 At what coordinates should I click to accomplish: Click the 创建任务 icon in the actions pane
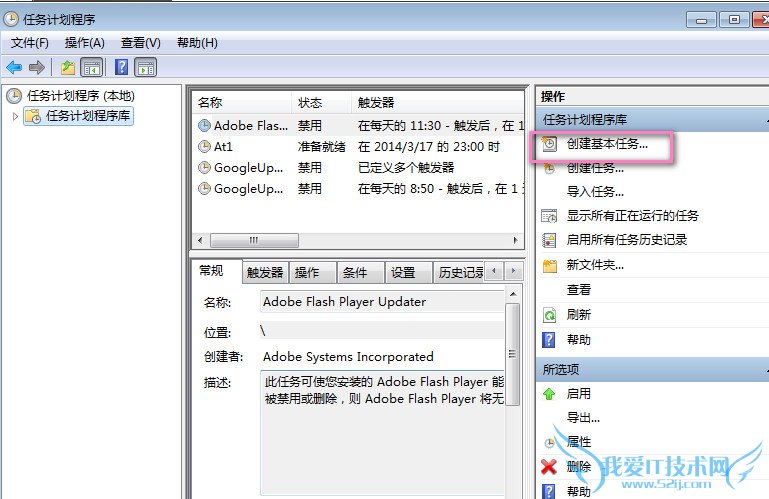[549, 168]
